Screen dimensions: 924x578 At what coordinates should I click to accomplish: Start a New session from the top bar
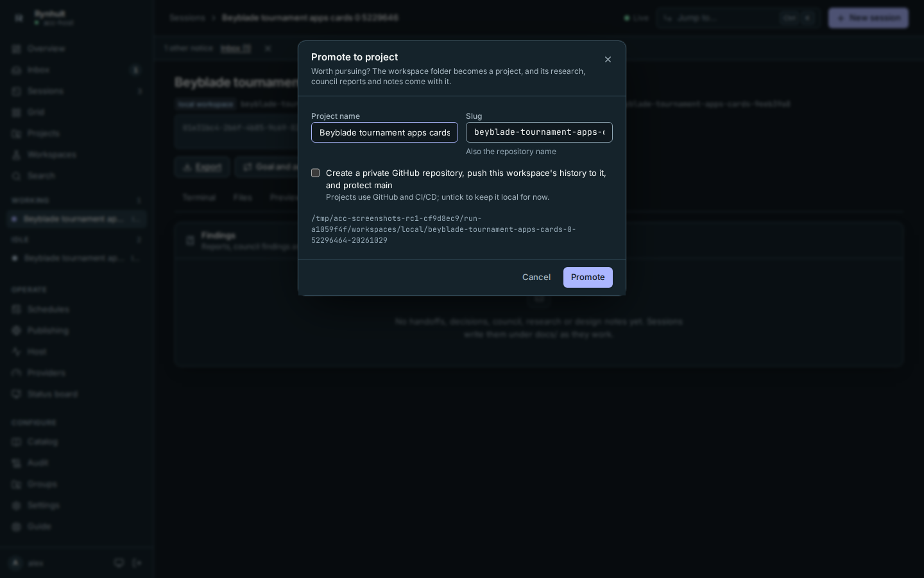(868, 18)
